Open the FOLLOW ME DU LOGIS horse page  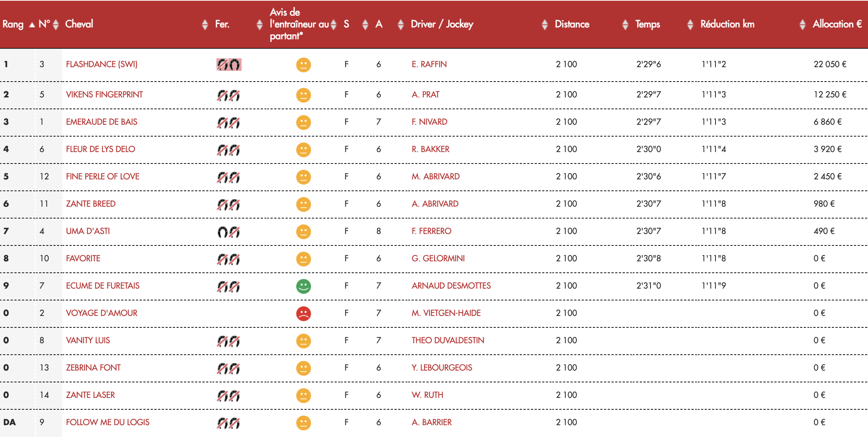pos(107,422)
